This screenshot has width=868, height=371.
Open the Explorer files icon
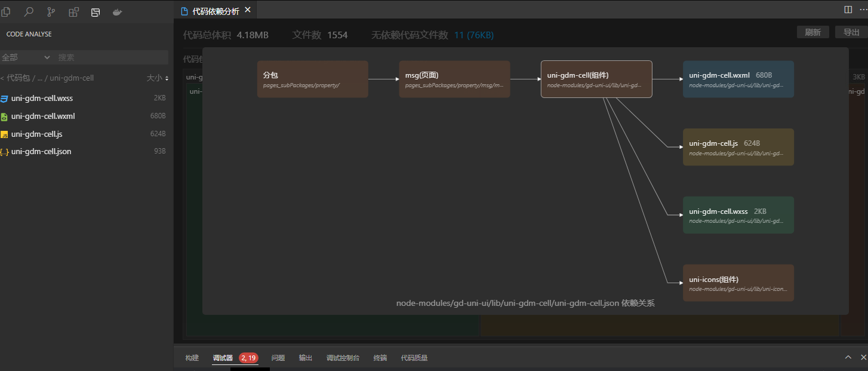tap(6, 12)
